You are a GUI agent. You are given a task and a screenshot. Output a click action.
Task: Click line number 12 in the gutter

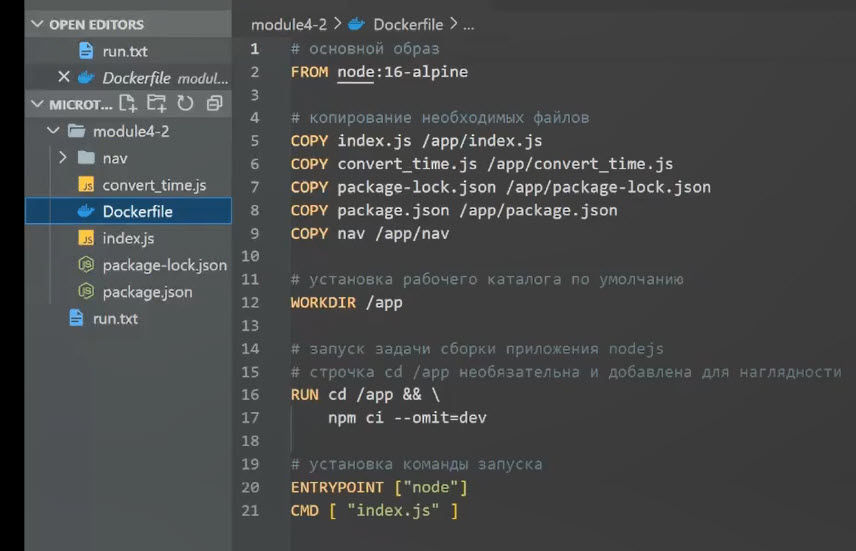250,302
